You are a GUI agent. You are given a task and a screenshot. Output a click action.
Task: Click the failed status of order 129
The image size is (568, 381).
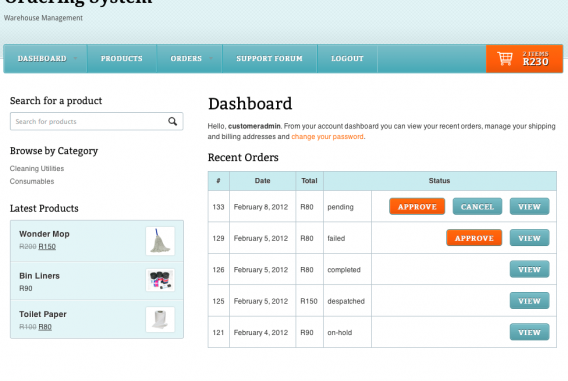point(336,238)
